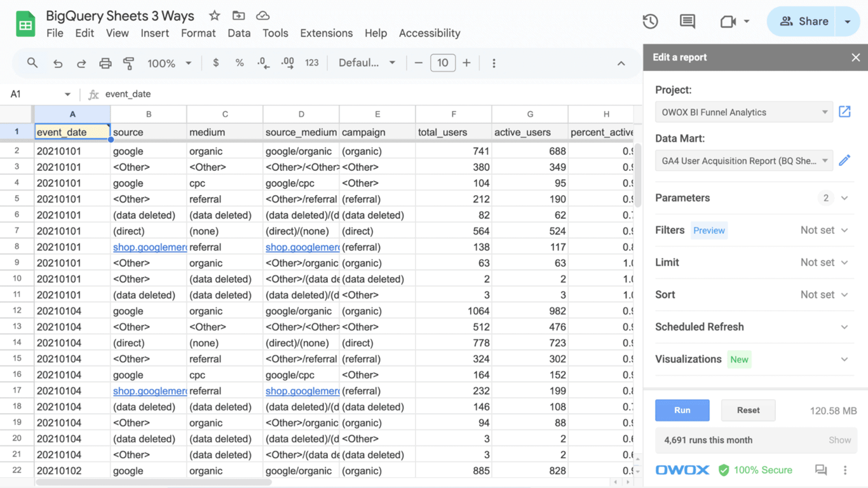
Task: Print the spreadsheet
Action: pyautogui.click(x=105, y=63)
